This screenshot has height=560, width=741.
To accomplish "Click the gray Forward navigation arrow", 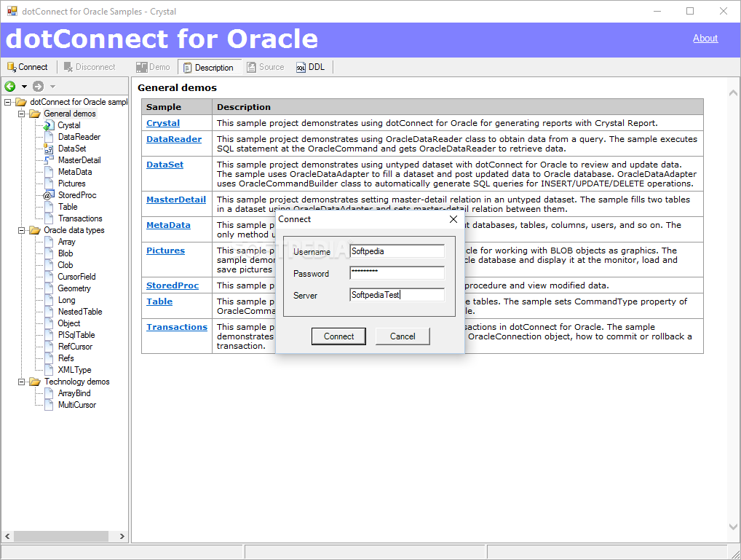I will (x=39, y=86).
